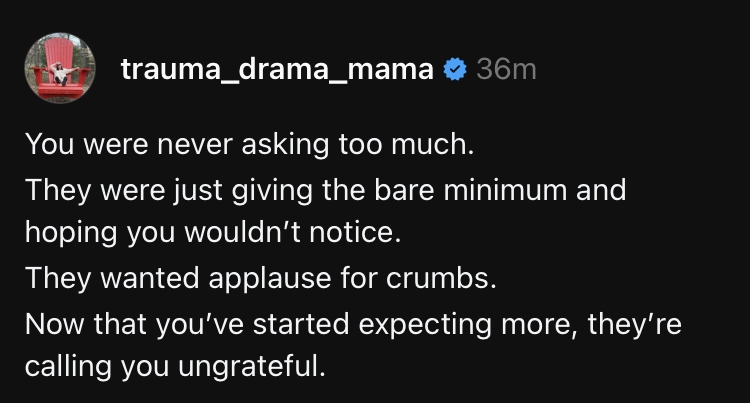Select the word "calling" in the post

click(68, 367)
